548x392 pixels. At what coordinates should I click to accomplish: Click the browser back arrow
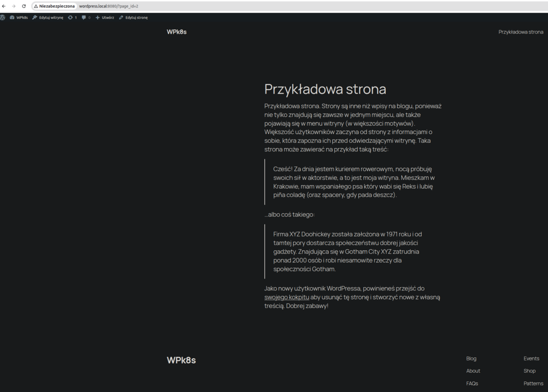[x=5, y=6]
